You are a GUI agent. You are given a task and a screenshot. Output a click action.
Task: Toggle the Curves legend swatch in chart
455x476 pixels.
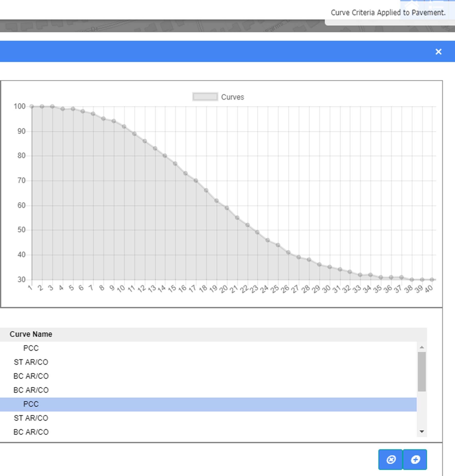click(205, 97)
